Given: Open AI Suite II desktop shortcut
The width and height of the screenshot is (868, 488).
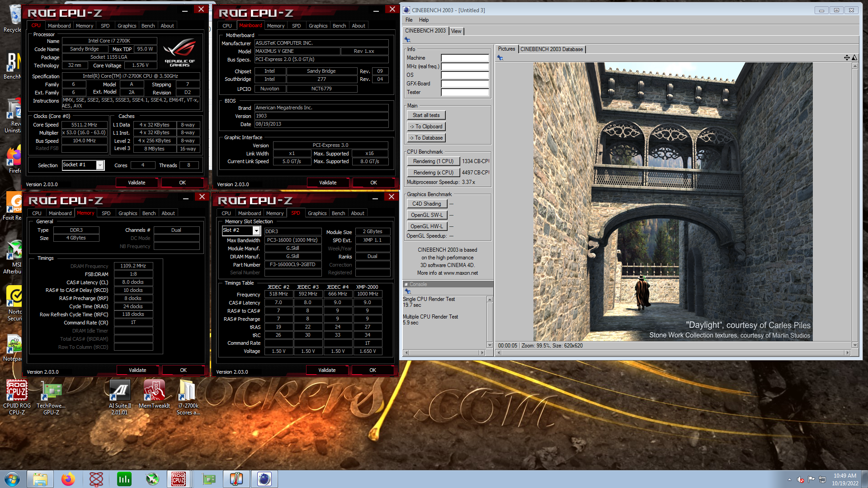Looking at the screenshot, I should pyautogui.click(x=120, y=398).
